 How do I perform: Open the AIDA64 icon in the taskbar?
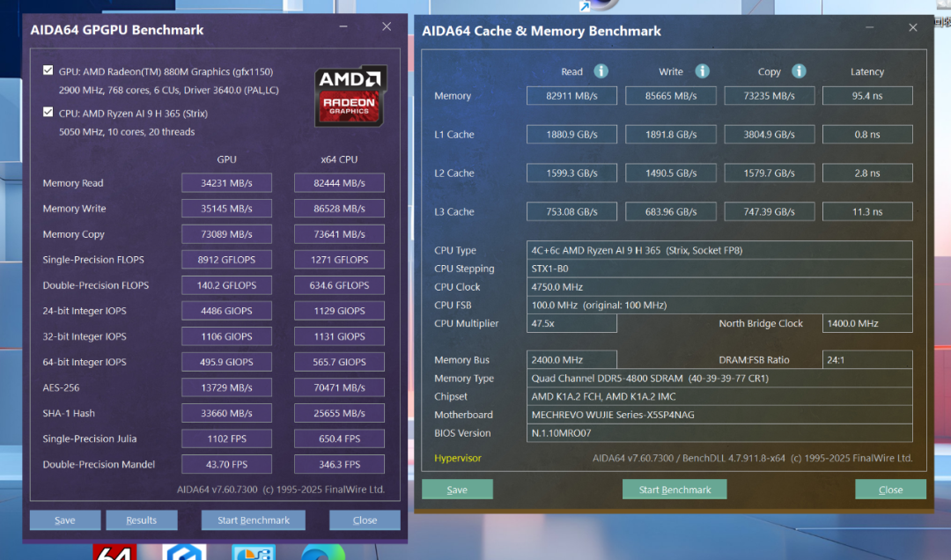114,552
